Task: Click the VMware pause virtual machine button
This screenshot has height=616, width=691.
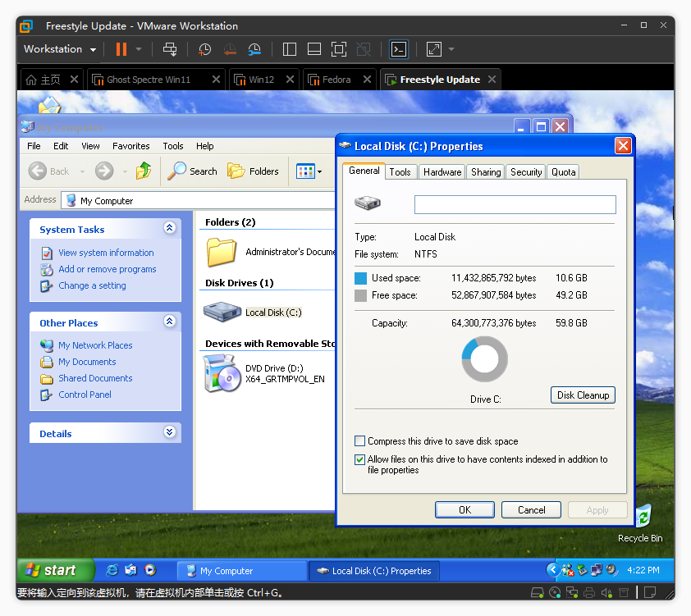Action: pos(121,49)
